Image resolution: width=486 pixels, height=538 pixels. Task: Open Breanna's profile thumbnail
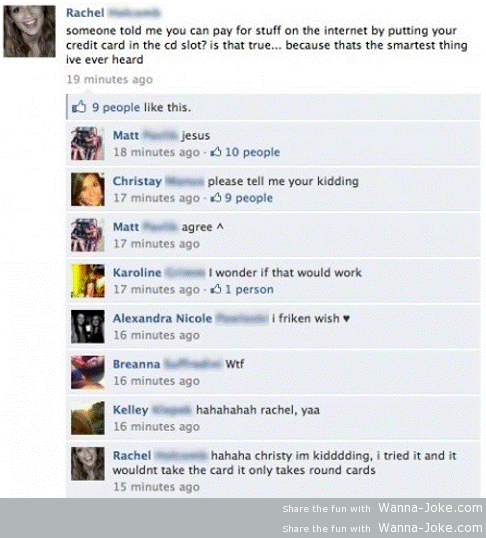pyautogui.click(x=88, y=372)
